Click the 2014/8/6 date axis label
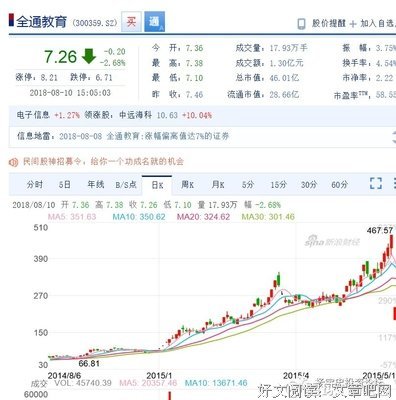 pos(64,376)
